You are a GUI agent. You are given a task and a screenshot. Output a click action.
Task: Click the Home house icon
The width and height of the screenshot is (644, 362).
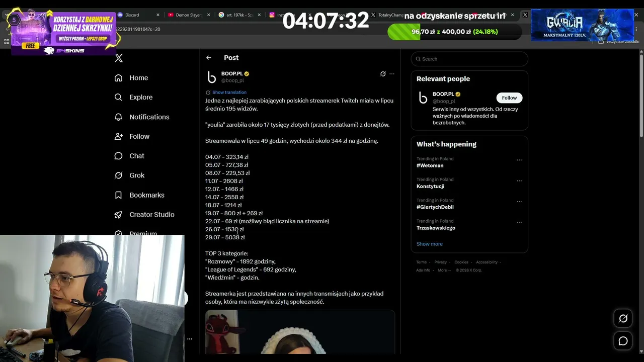(x=119, y=78)
